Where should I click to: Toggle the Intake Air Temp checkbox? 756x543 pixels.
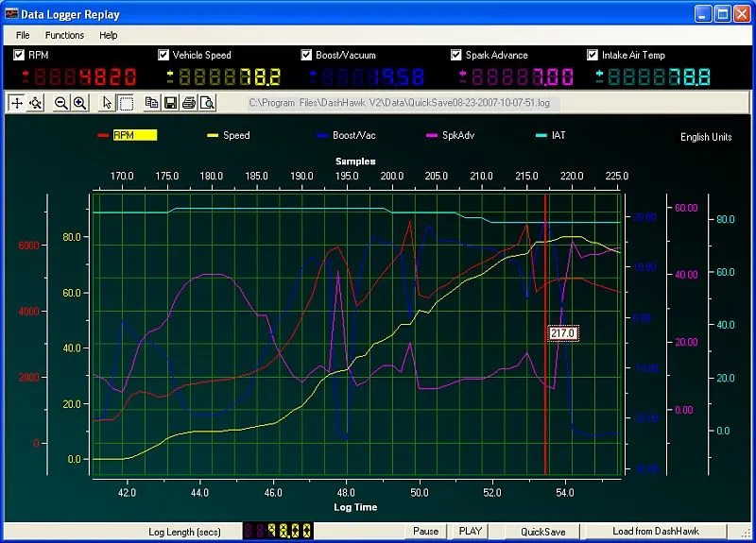[593, 55]
